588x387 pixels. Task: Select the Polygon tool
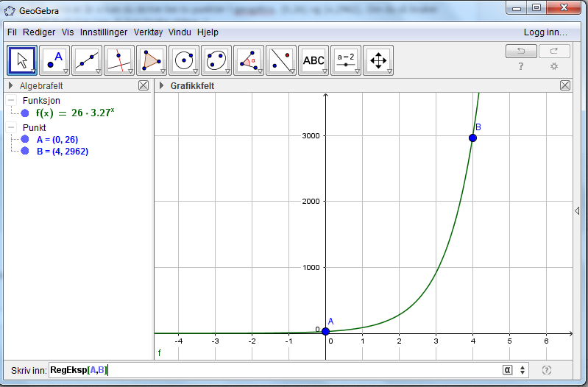point(152,60)
